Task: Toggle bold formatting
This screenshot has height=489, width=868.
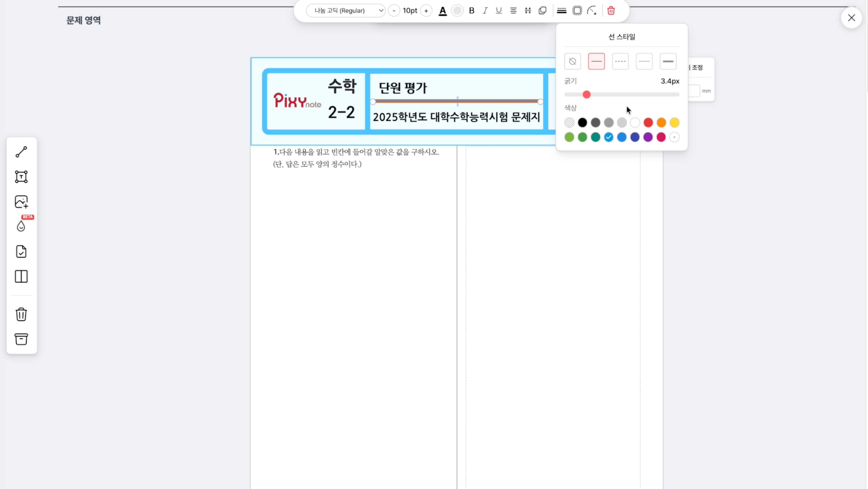Action: click(471, 10)
